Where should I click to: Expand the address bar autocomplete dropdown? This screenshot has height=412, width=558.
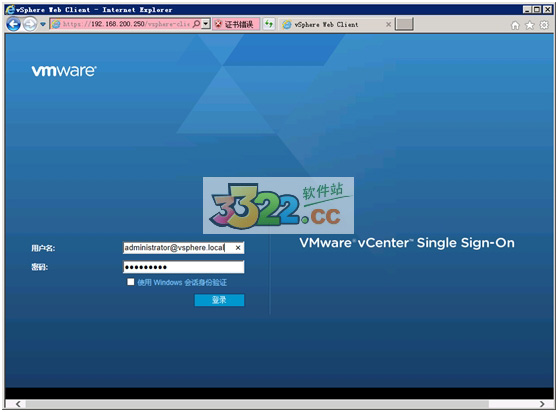[206, 24]
